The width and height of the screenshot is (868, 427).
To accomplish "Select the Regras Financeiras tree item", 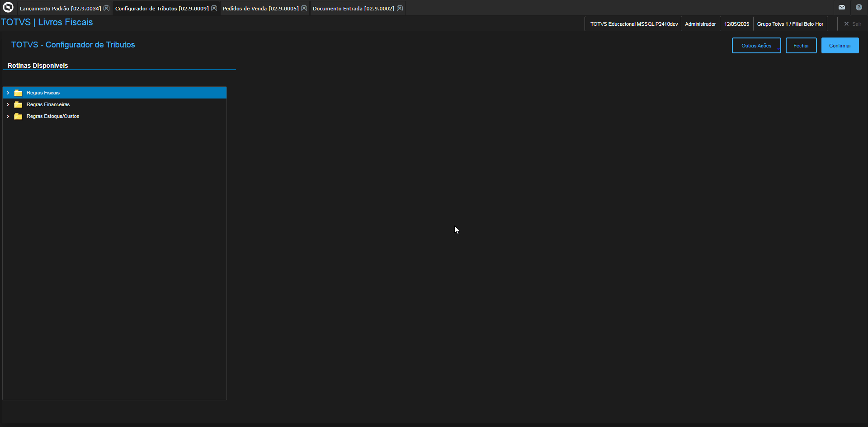I will (x=115, y=104).
